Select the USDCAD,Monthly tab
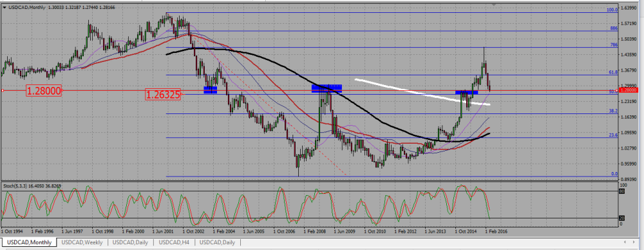This screenshot has height=250, width=644. [30, 243]
